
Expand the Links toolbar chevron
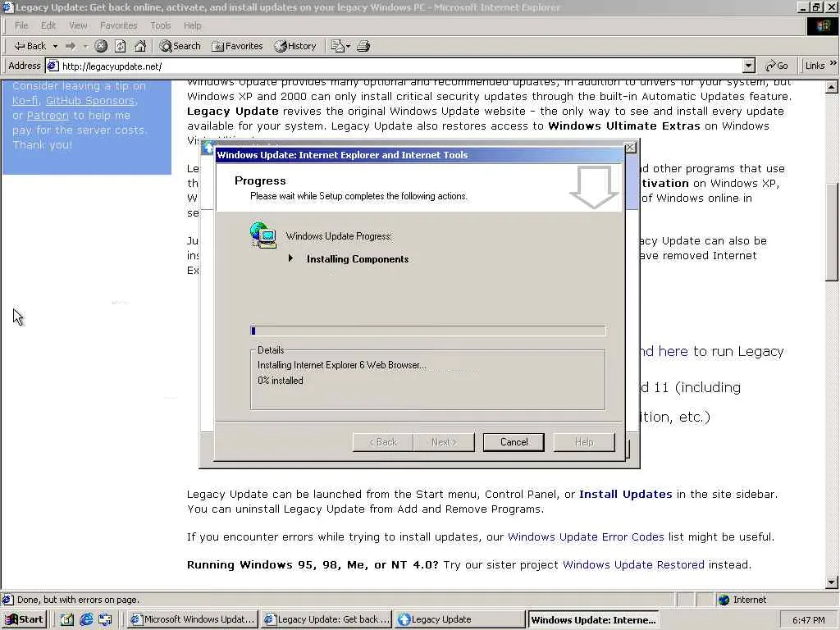pos(833,63)
